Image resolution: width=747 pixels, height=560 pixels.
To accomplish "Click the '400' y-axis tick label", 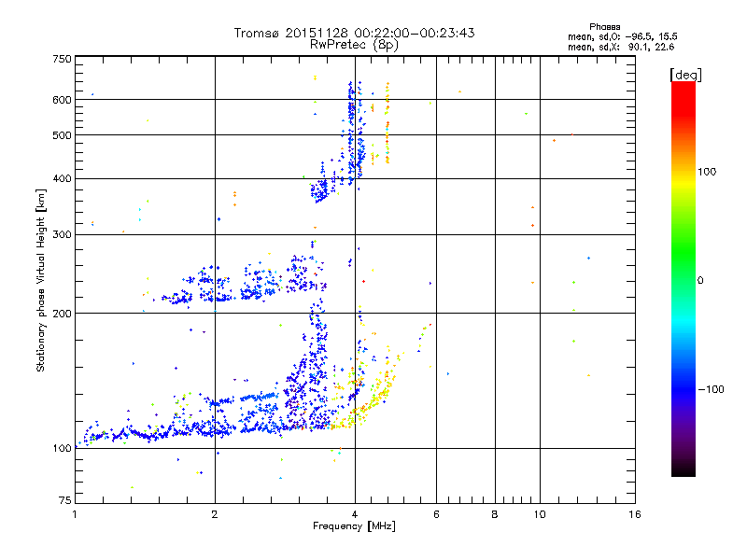I will [x=62, y=178].
